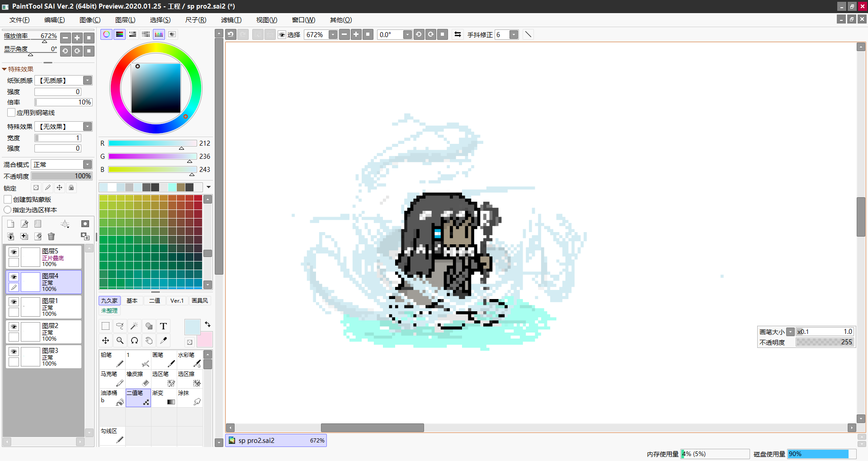The image size is (868, 461).
Task: Click the undo arrow in toolbar
Action: [x=231, y=34]
